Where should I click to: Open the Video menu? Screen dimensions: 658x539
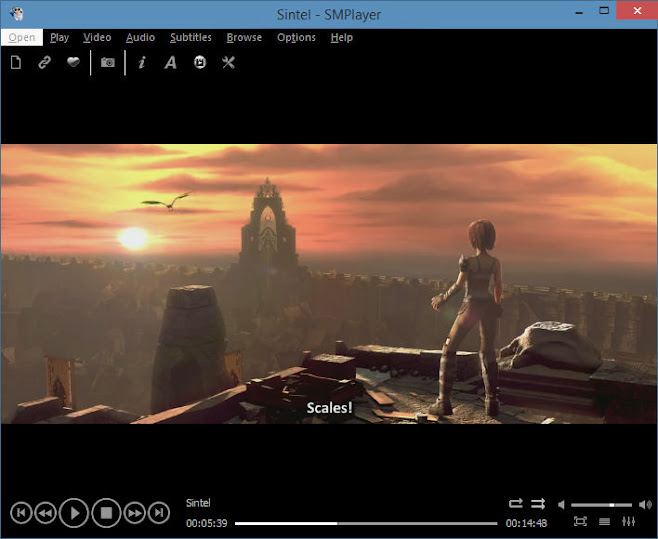coord(97,37)
